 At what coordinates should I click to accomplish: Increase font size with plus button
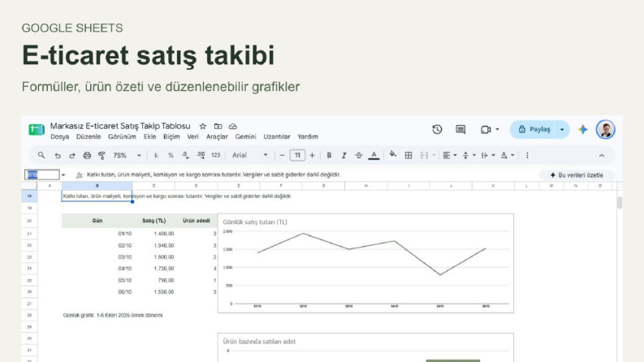[x=312, y=155]
